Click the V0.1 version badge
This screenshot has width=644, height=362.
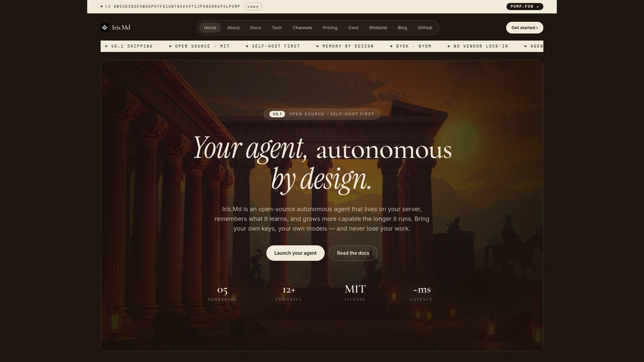pos(277,114)
